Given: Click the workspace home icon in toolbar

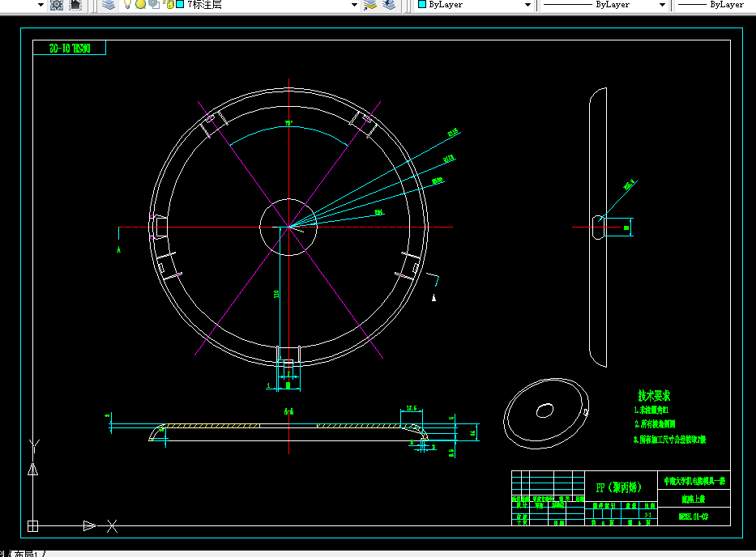Looking at the screenshot, I should [75, 5].
